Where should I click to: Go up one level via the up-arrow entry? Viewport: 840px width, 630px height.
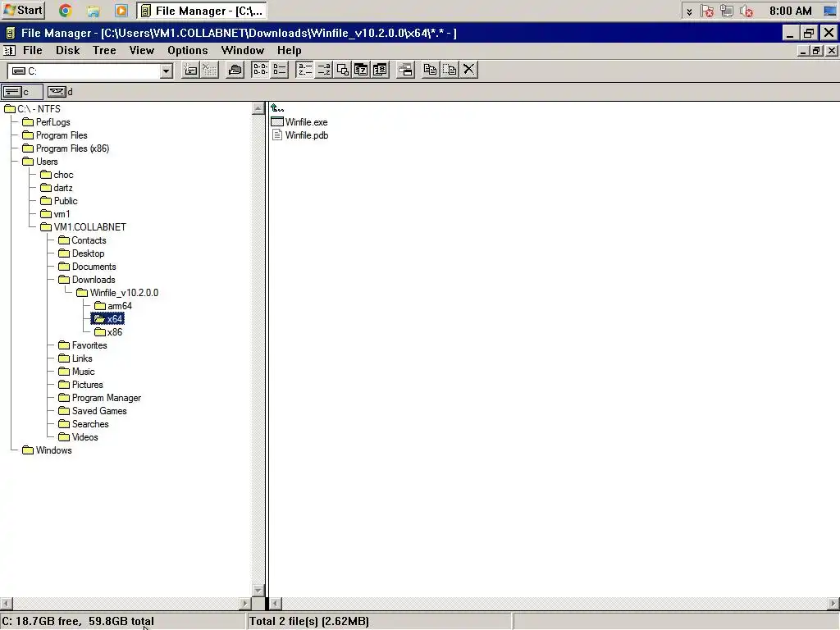point(277,108)
